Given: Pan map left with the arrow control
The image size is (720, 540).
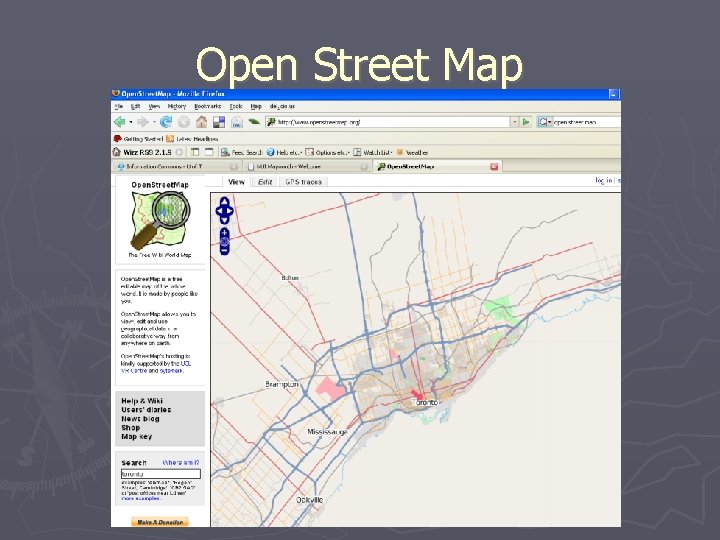Looking at the screenshot, I should coord(219,211).
